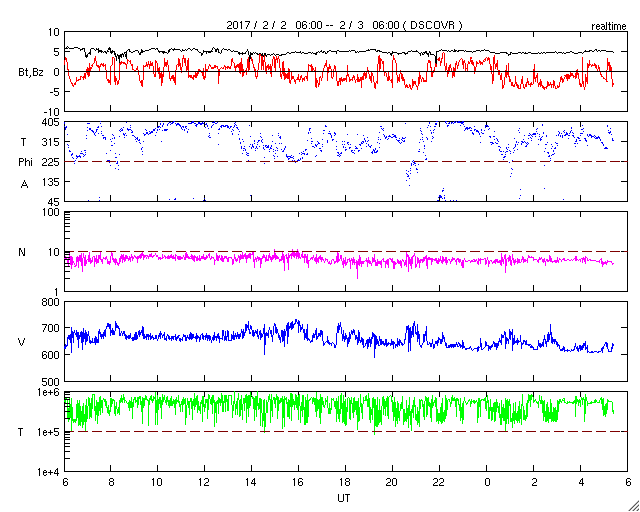This screenshot has height=512, width=640.
Task: Click the '500' tick label on velocity panel
Action: pyautogui.click(x=51, y=382)
